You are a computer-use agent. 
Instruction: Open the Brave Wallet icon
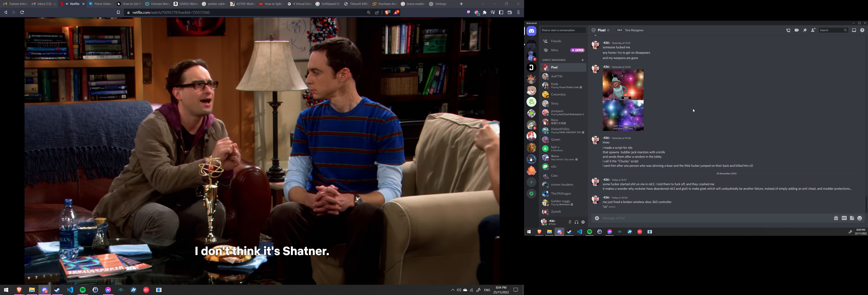(x=510, y=12)
